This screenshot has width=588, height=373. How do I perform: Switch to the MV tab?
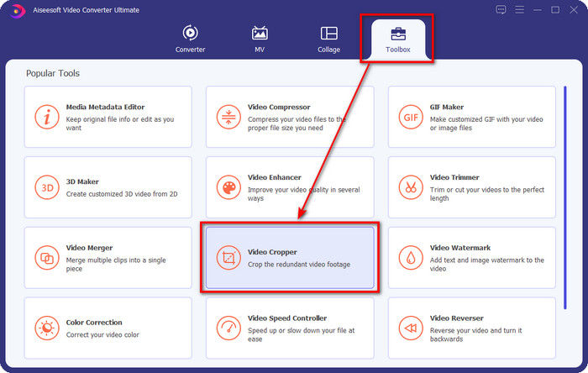(x=260, y=39)
